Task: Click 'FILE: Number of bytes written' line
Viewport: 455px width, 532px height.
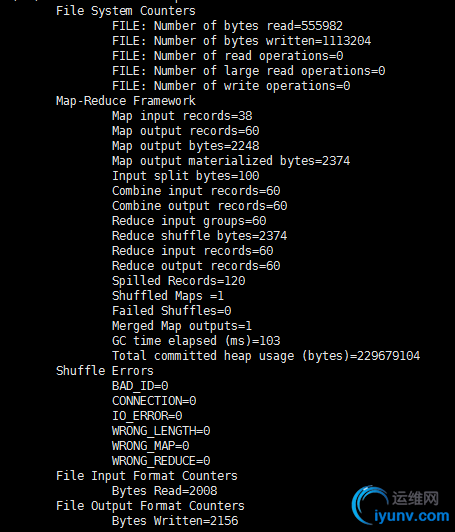Action: pos(242,41)
